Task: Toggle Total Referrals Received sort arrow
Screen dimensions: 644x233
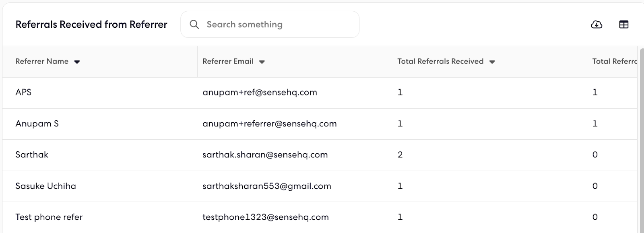Action: [492, 62]
